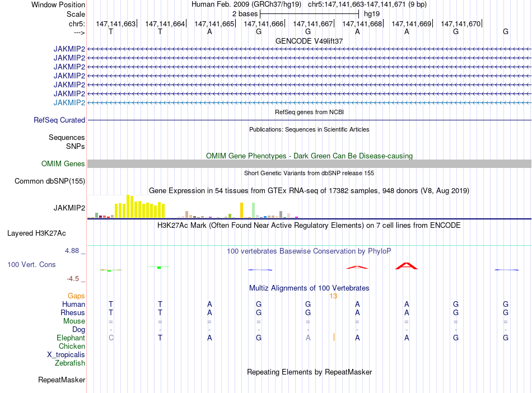The height and width of the screenshot is (393, 532).
Task: Select the RefSeq genes from NCBI title
Action: click(309, 112)
